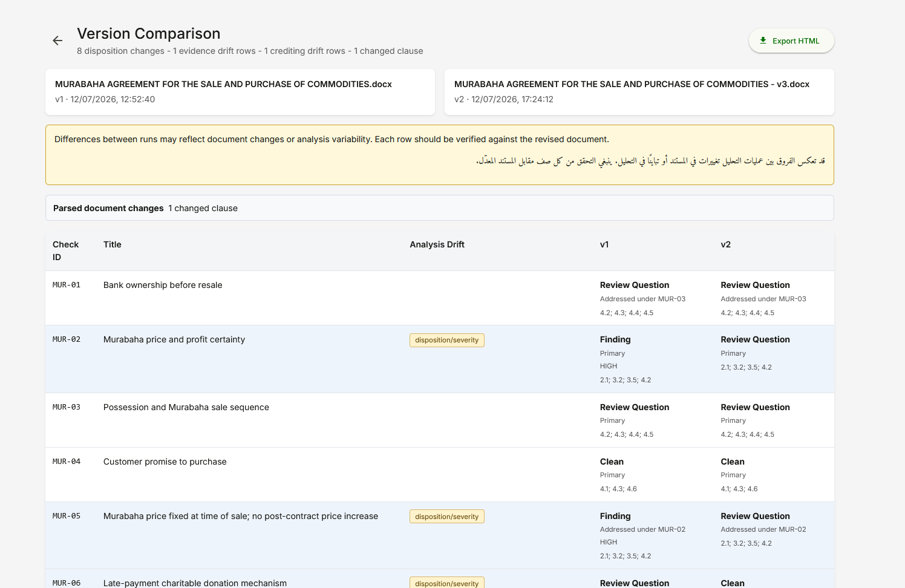Click the MUR-05 Review Question result under v2
The image size is (905, 588).
tap(755, 516)
